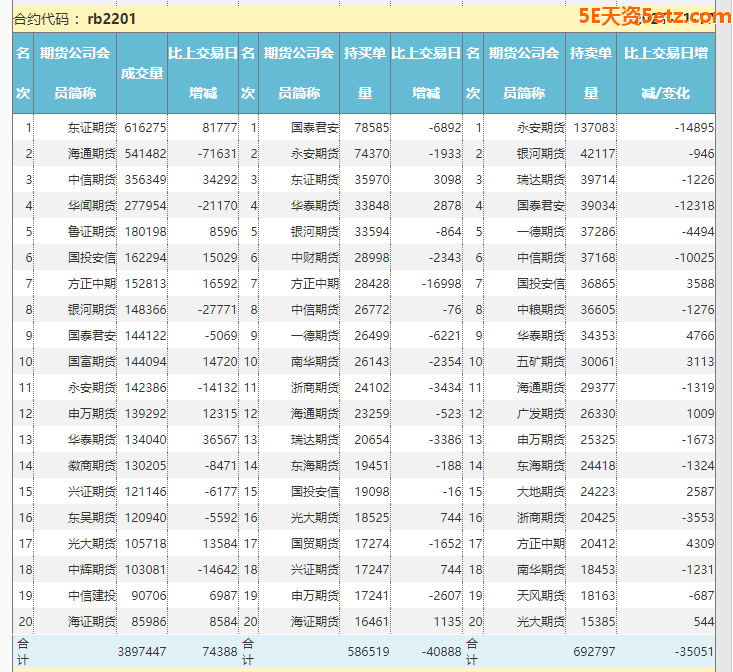The width and height of the screenshot is (733, 672).
Task: Click volume change value 16592
Action: [x=220, y=284]
